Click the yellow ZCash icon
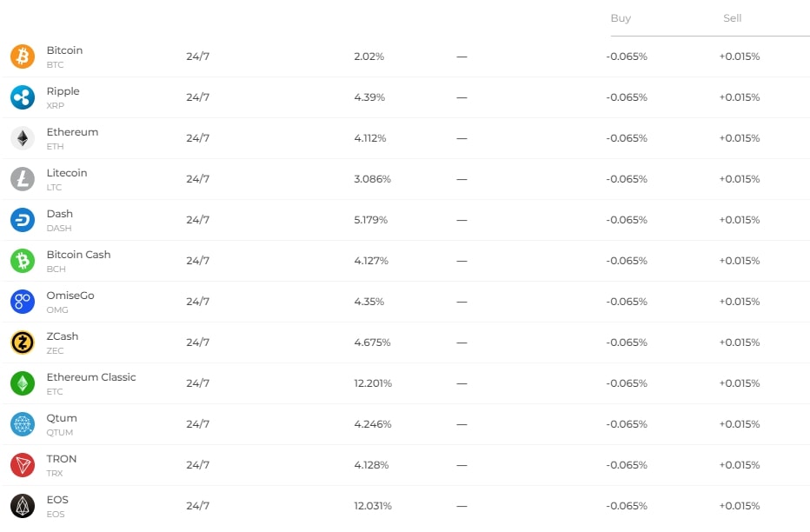The height and width of the screenshot is (532, 810). 23,342
